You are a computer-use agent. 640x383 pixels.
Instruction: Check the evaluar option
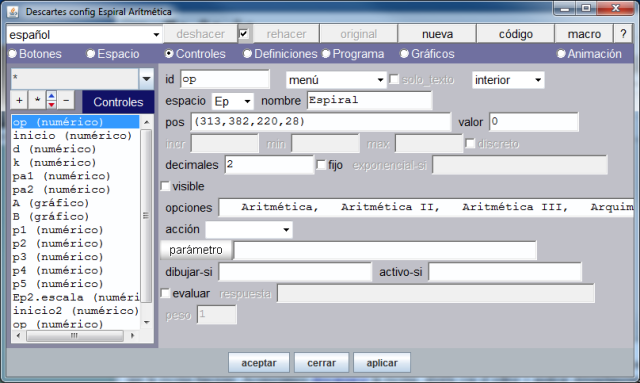[x=165, y=293]
